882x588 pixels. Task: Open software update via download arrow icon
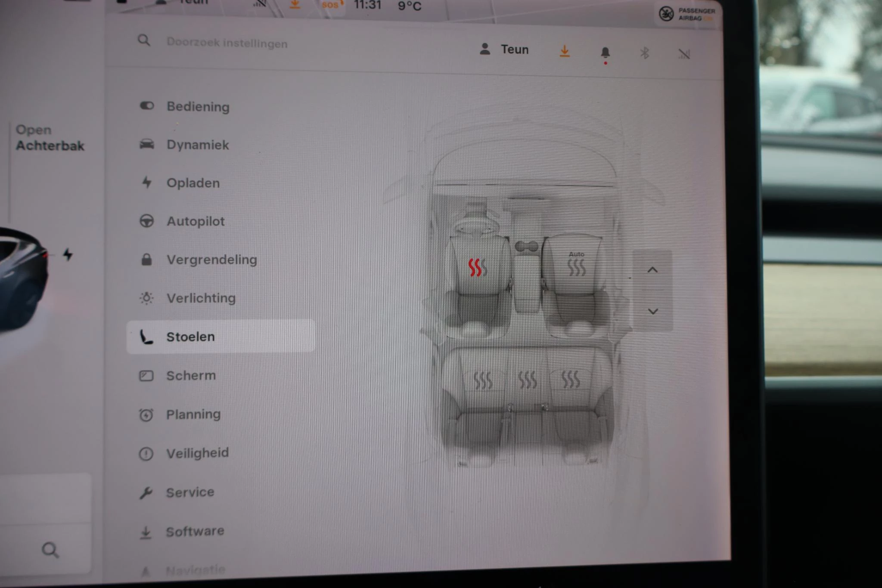(x=565, y=52)
